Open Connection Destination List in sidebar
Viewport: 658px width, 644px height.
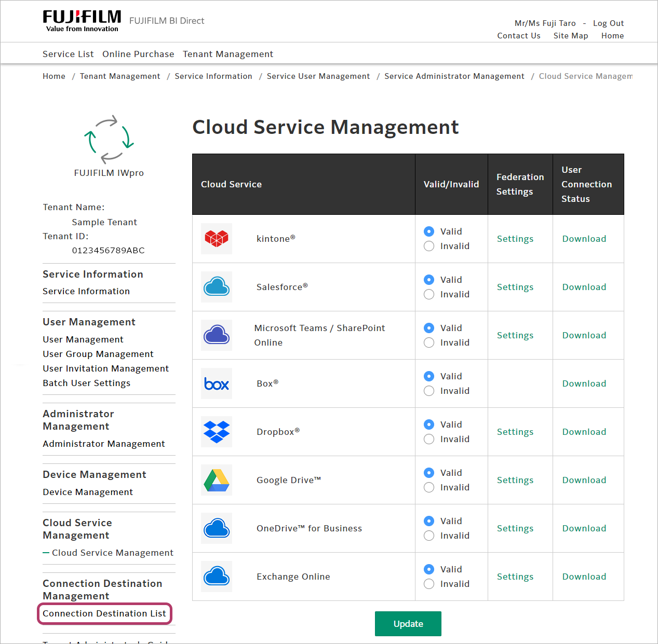click(104, 613)
